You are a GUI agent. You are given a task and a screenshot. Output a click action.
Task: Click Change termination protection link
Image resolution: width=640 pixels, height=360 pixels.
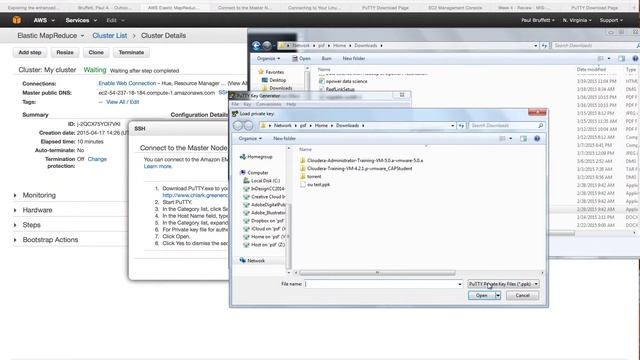[x=97, y=159]
